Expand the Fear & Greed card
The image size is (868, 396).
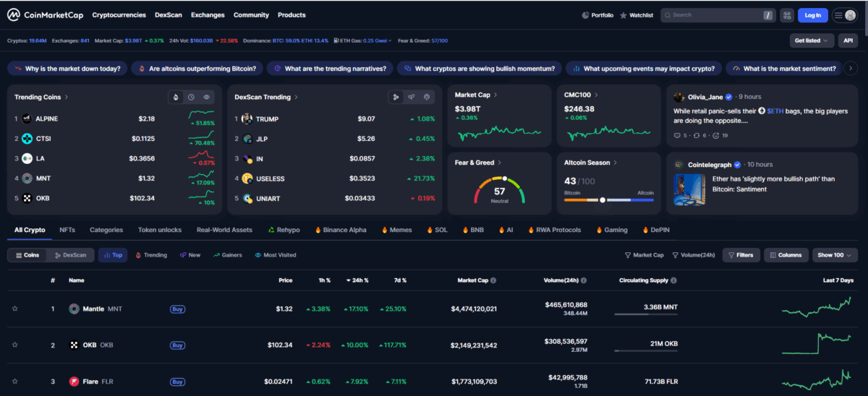pos(500,163)
